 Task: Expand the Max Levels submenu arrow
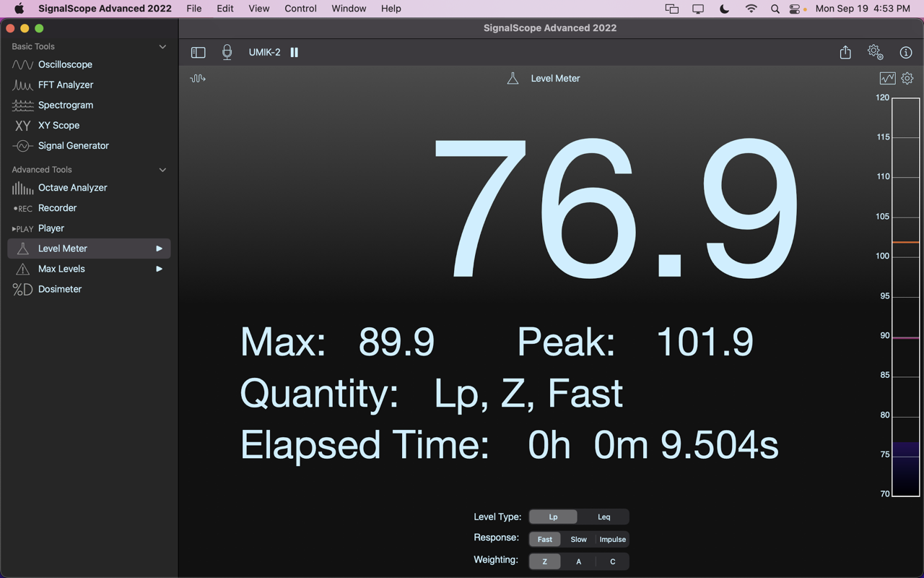tap(159, 269)
